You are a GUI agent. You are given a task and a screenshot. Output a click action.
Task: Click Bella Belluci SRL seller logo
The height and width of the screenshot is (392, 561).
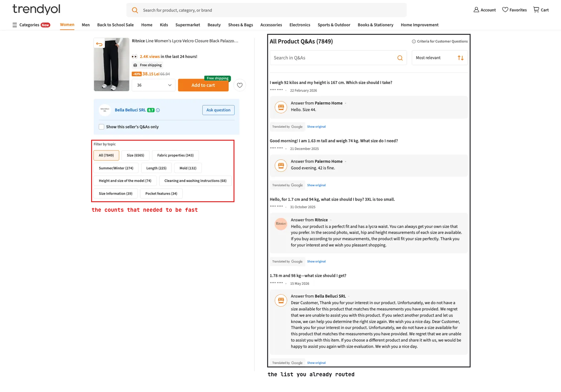pyautogui.click(x=105, y=110)
